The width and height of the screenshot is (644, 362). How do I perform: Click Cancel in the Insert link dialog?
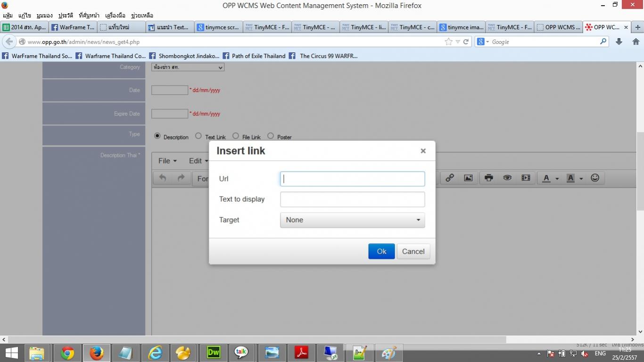413,251
